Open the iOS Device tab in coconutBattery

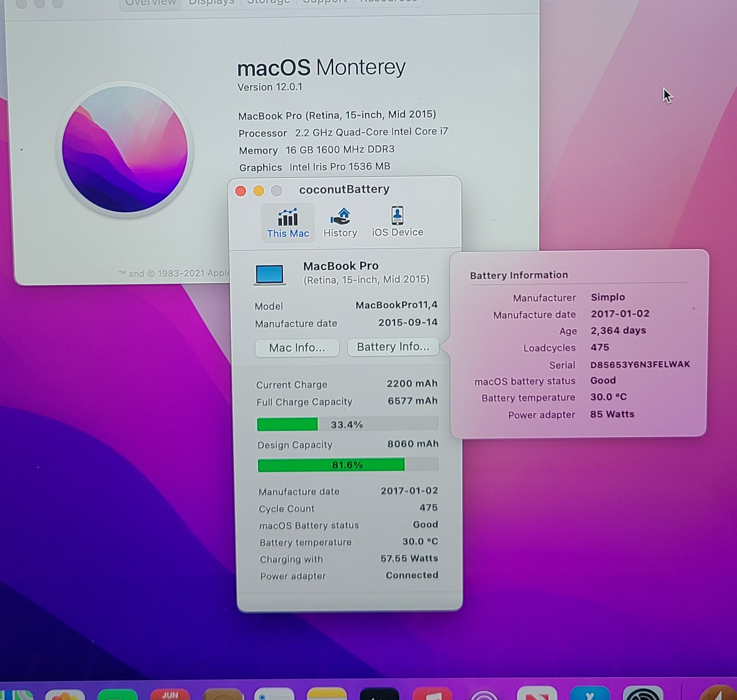(x=397, y=222)
